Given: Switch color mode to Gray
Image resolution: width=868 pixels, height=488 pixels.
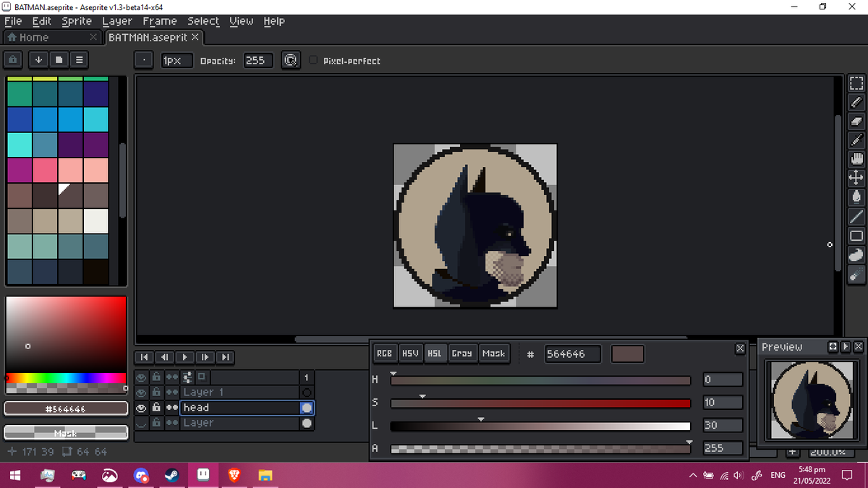Looking at the screenshot, I should coord(461,354).
